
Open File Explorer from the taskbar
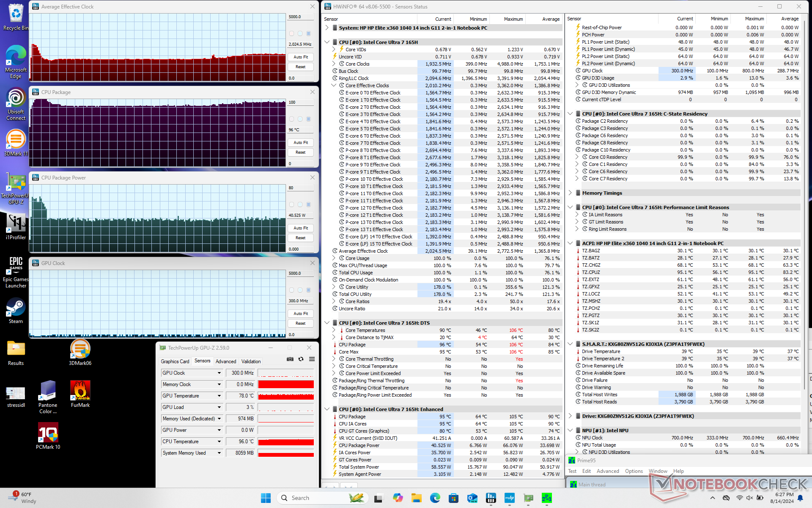(x=417, y=498)
